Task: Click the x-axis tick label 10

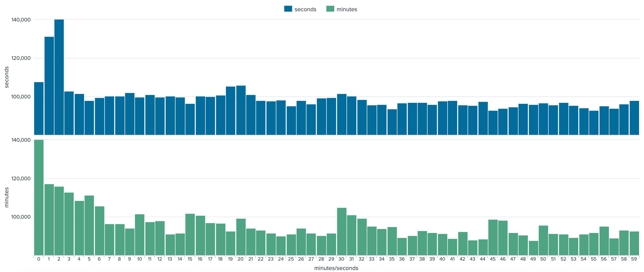Action: click(x=139, y=259)
